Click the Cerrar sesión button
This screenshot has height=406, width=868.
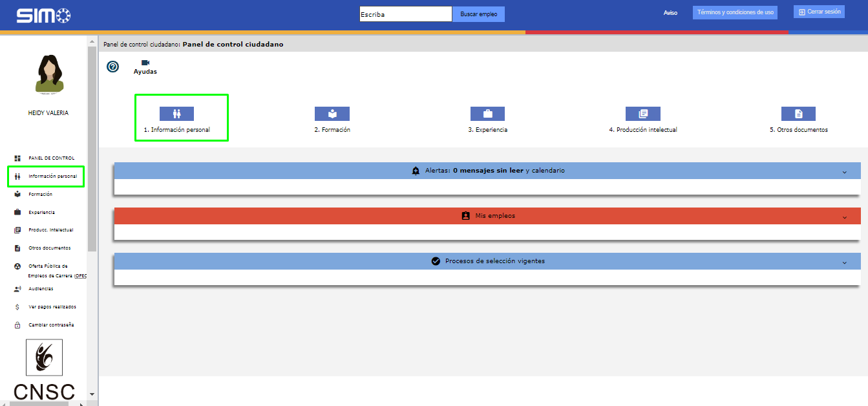[819, 12]
